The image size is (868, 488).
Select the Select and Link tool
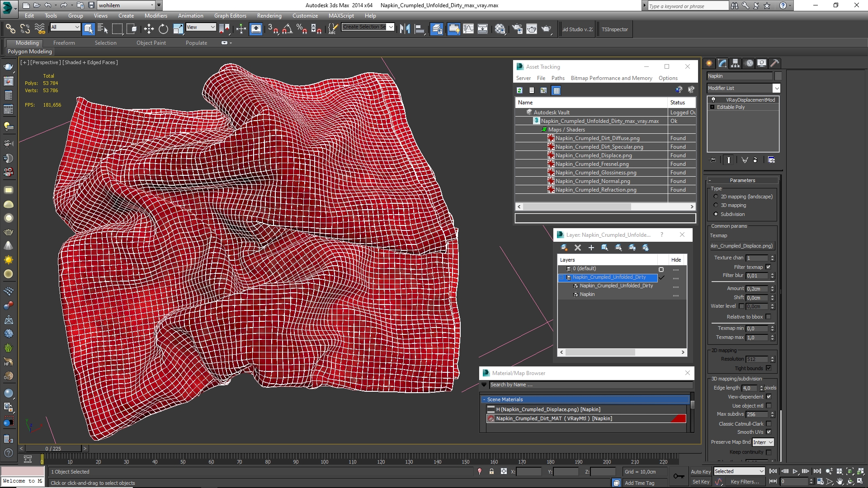click(10, 29)
